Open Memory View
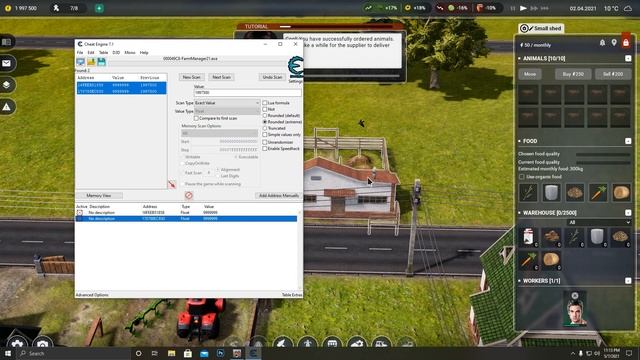Viewport: 640px width, 360px height. click(99, 196)
